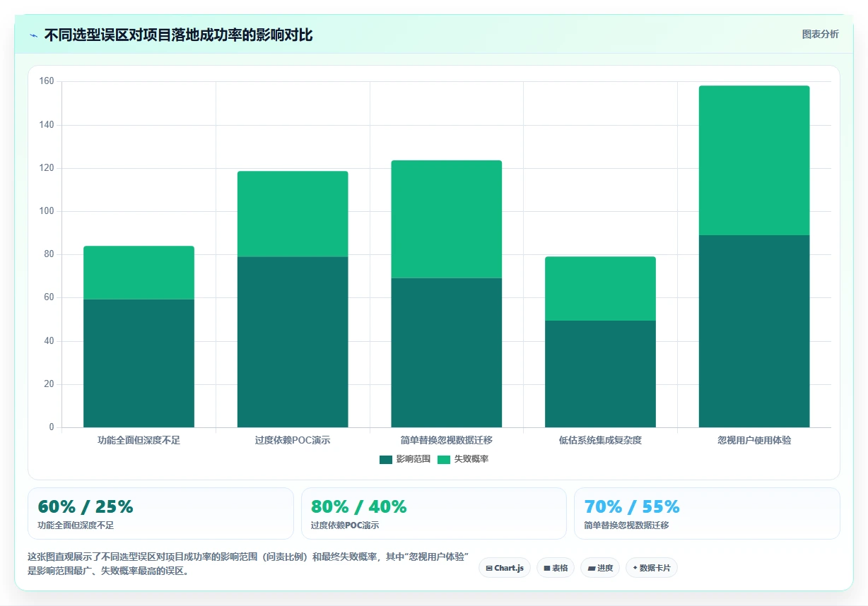The image size is (868, 606).
Task: Click the 60% / 25% data card
Action: pos(160,513)
